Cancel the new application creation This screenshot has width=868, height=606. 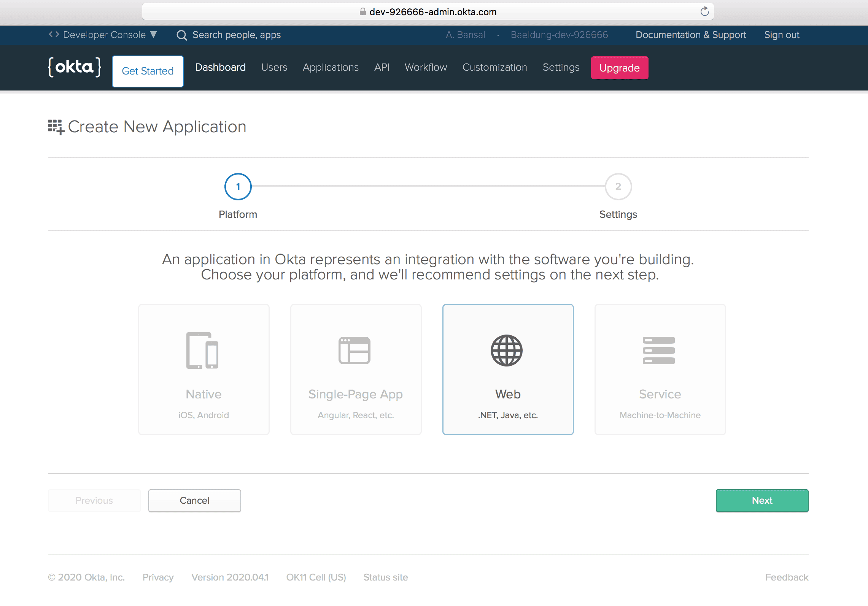(x=195, y=501)
